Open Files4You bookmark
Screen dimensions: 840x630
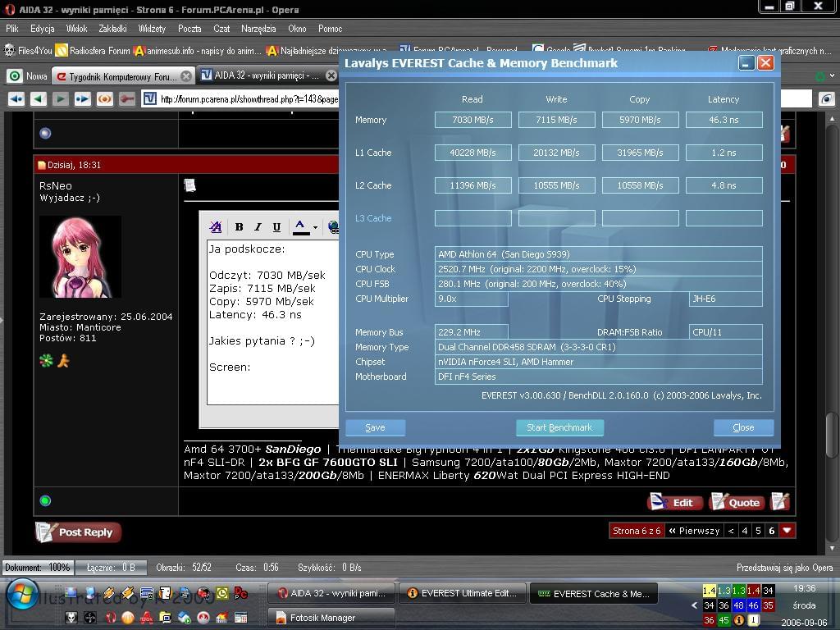coord(29,50)
